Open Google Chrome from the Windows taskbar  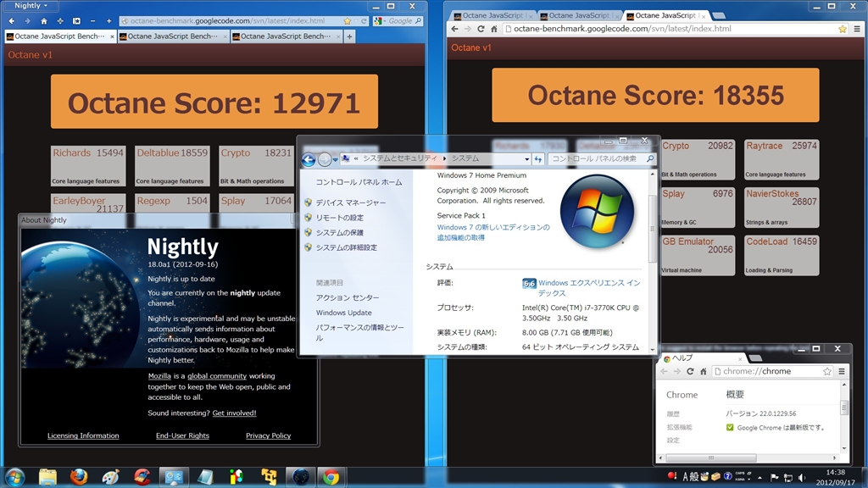(331, 477)
